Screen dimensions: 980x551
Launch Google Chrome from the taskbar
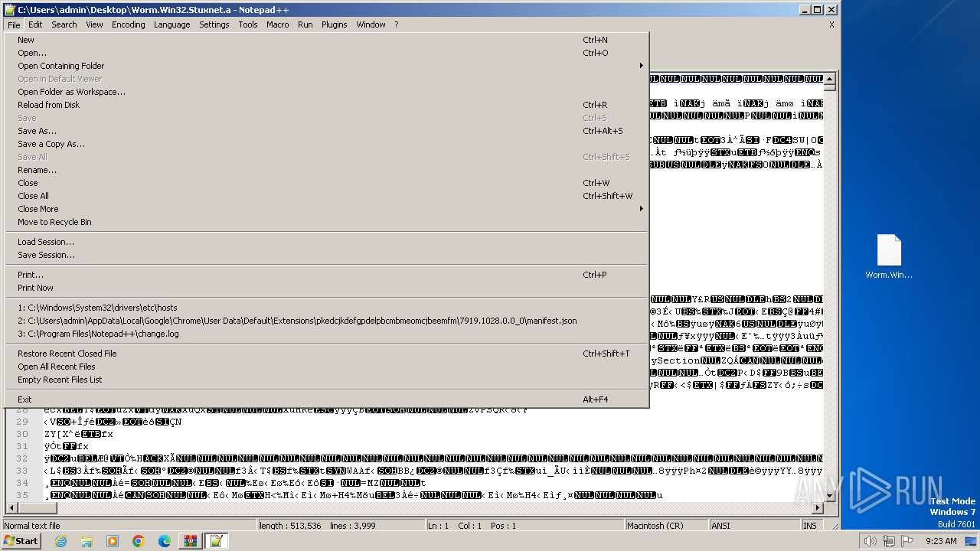tap(139, 541)
